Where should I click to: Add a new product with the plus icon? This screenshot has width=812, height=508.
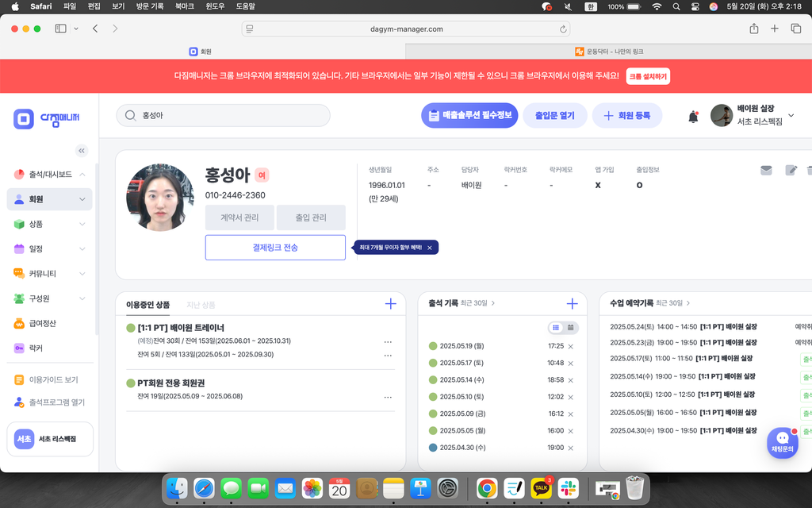[x=390, y=304]
